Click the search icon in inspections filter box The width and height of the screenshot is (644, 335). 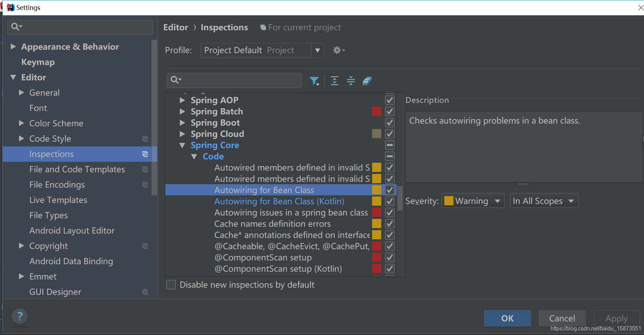(x=176, y=80)
